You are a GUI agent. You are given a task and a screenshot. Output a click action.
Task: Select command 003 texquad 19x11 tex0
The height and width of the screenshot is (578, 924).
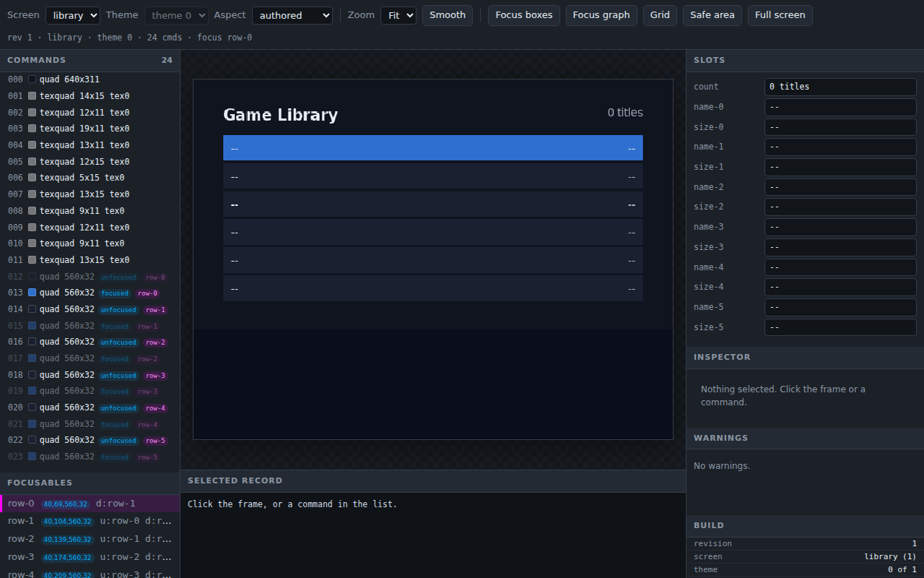click(90, 129)
